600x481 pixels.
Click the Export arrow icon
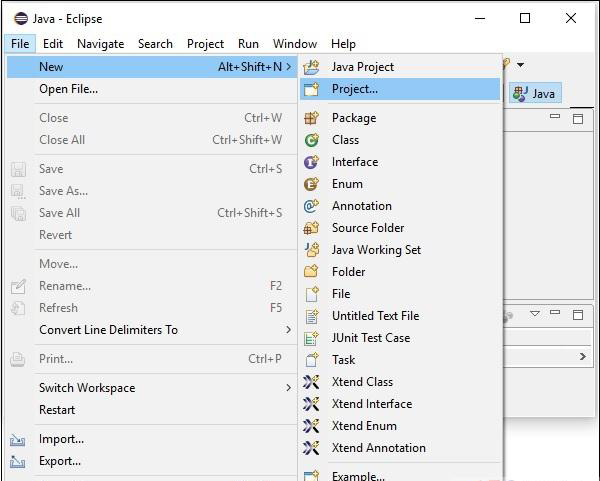pyautogui.click(x=17, y=462)
